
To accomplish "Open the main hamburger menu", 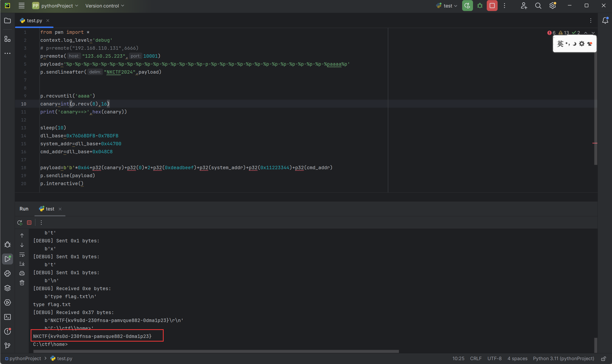I will pyautogui.click(x=21, y=6).
